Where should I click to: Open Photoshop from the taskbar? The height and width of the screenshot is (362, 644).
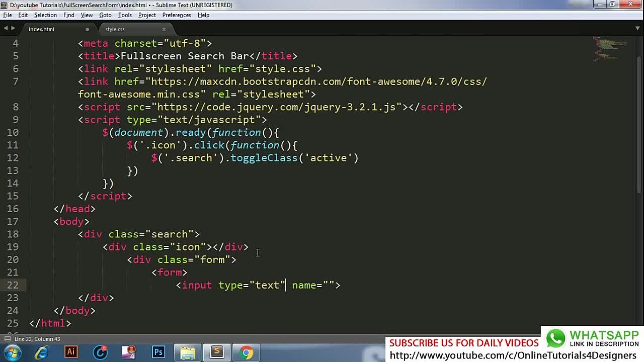coord(158,352)
